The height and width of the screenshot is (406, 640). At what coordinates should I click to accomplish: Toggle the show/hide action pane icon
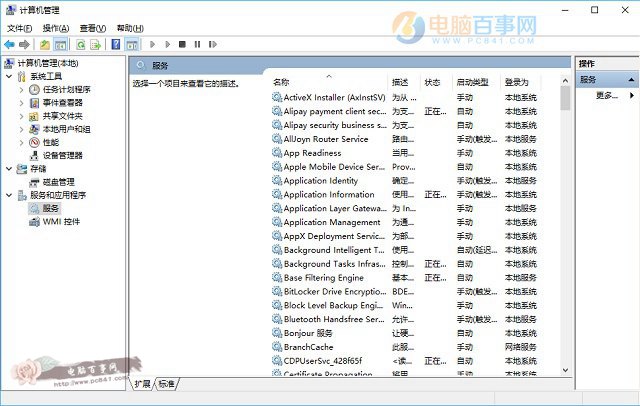coord(132,44)
